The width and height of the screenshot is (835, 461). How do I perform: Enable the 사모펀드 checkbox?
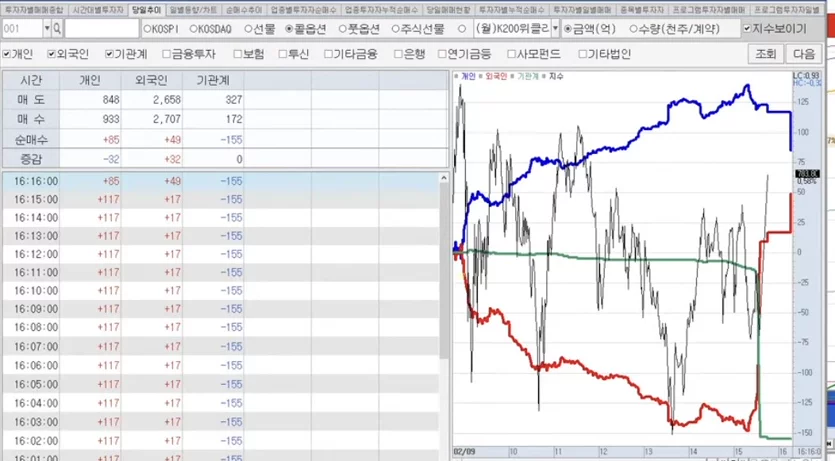[511, 54]
